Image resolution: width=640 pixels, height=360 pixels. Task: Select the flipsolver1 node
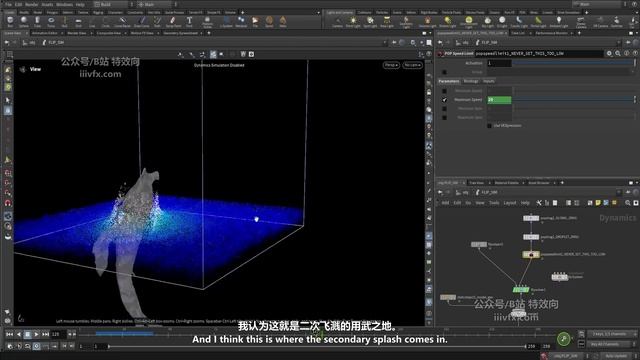point(521,289)
